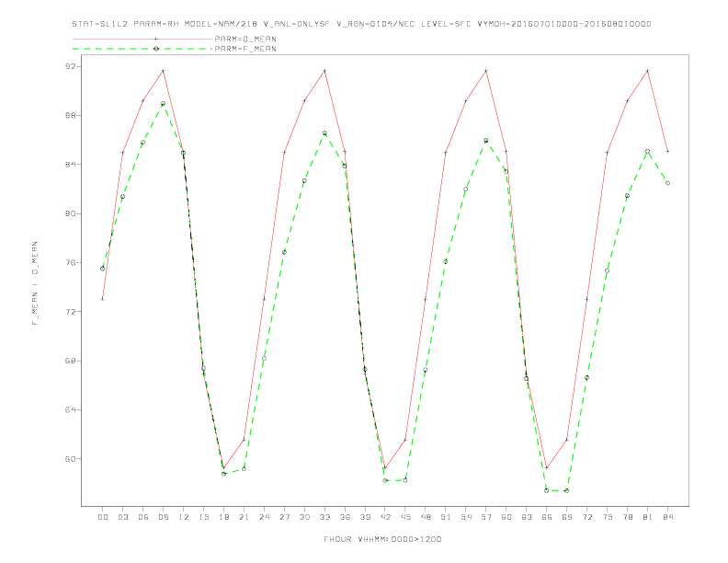
Task: Select the red O_MEAN peak marker at hour 57
Action: point(486,71)
